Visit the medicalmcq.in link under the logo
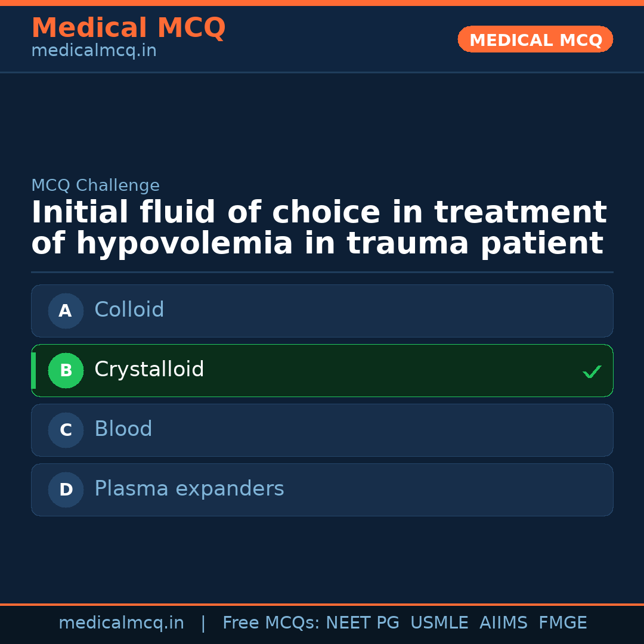 point(94,50)
